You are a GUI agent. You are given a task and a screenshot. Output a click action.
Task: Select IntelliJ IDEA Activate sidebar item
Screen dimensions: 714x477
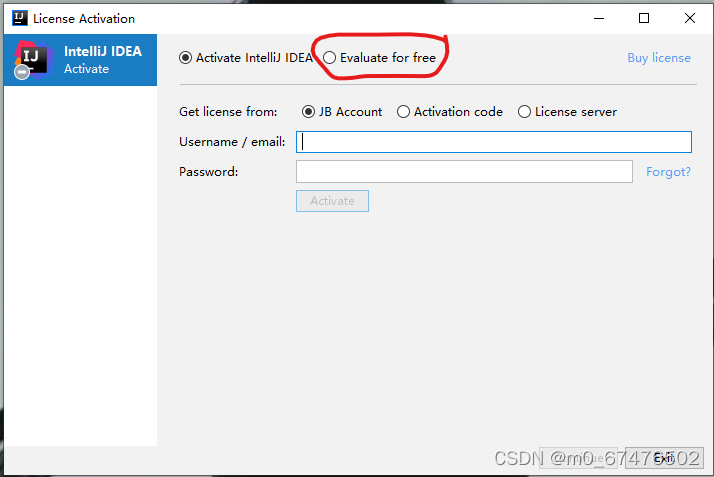(x=81, y=60)
